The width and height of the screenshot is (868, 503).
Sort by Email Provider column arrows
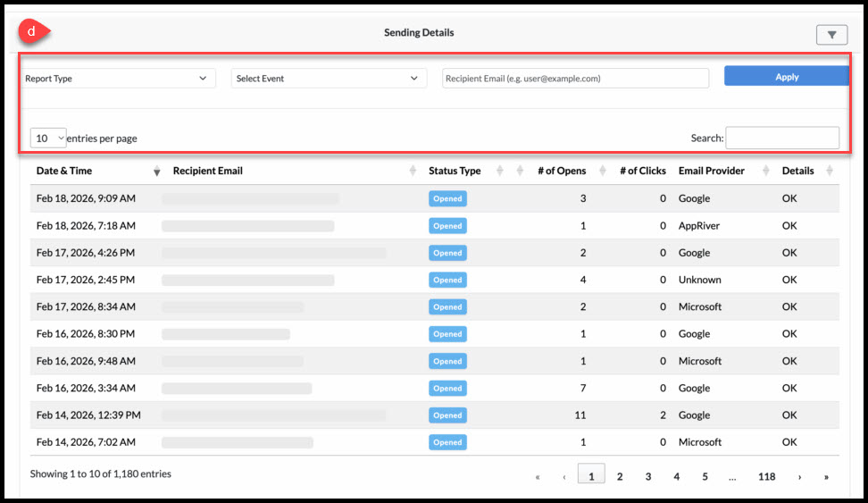pyautogui.click(x=765, y=171)
